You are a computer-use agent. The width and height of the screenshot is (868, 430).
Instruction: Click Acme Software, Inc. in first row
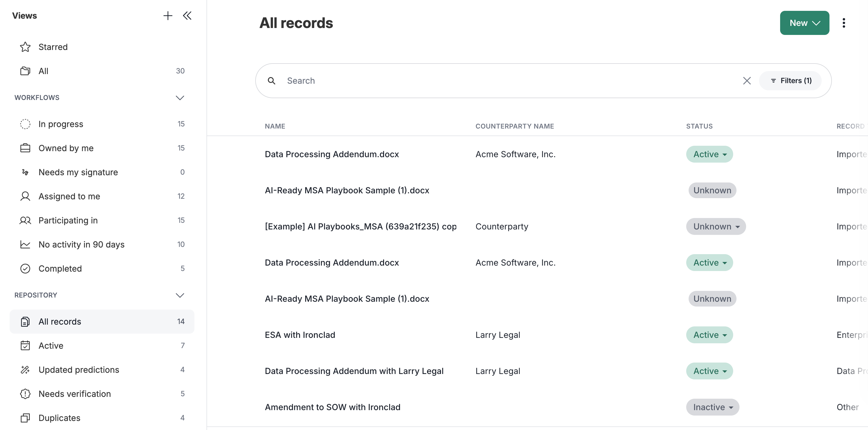(x=515, y=154)
